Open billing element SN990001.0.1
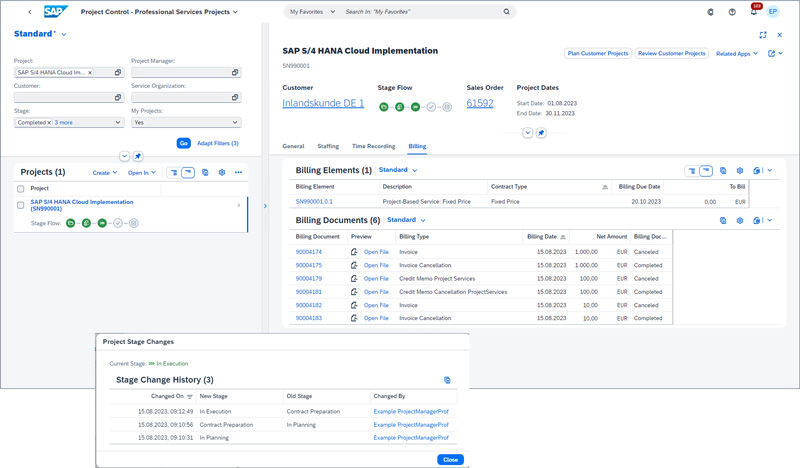The image size is (800, 468). point(314,202)
